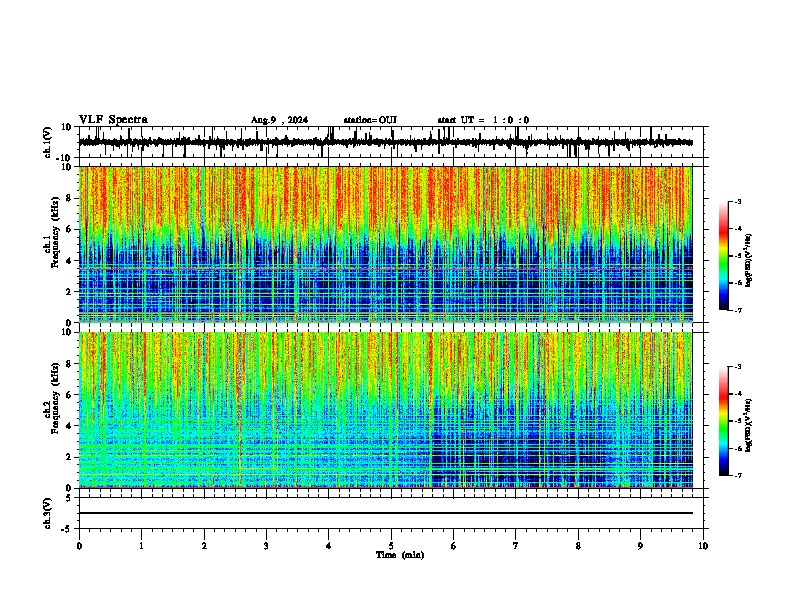Click the time axis tick label "1"
The image size is (792, 612).
coord(142,546)
